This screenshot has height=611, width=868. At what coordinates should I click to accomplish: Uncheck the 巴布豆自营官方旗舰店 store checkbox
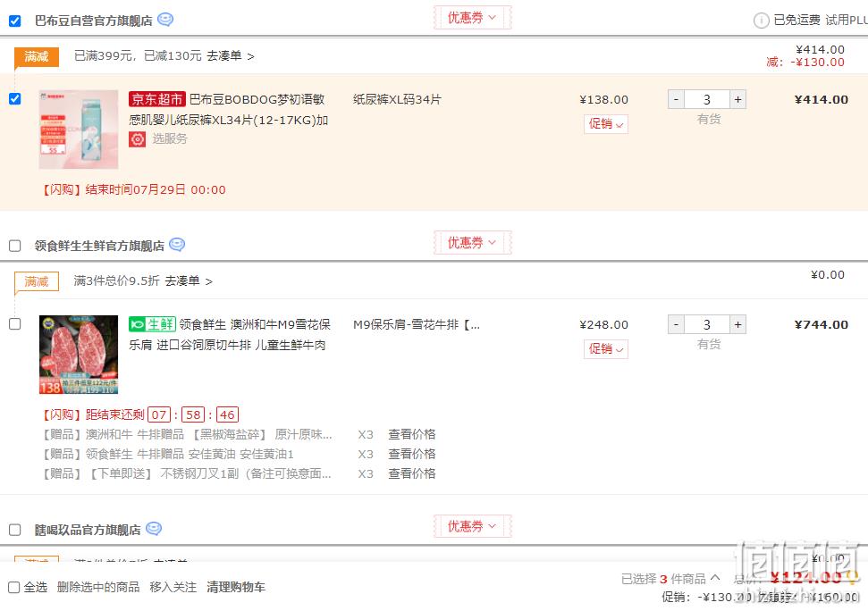coord(15,21)
